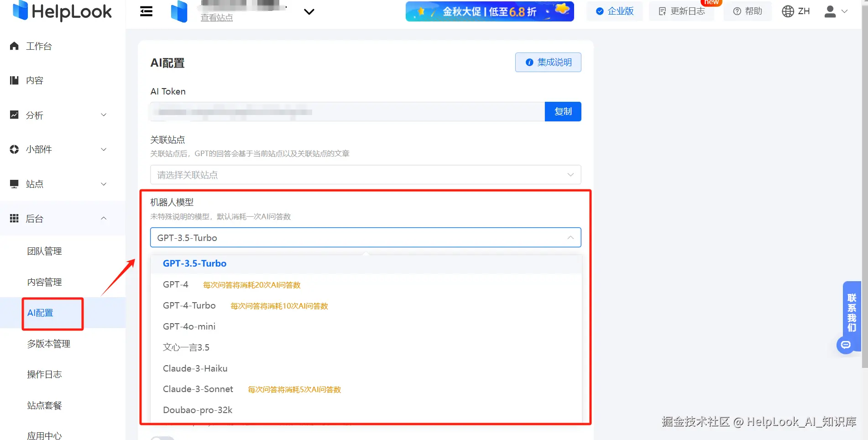Open the 更新日志 changelog
The width and height of the screenshot is (868, 440).
point(682,11)
